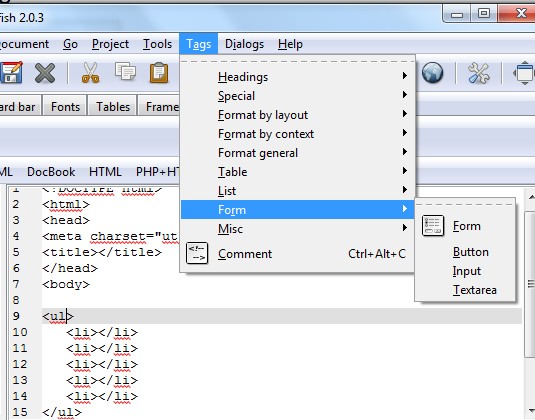Choose Headings in Tags menu
The image size is (535, 420).
[298, 76]
